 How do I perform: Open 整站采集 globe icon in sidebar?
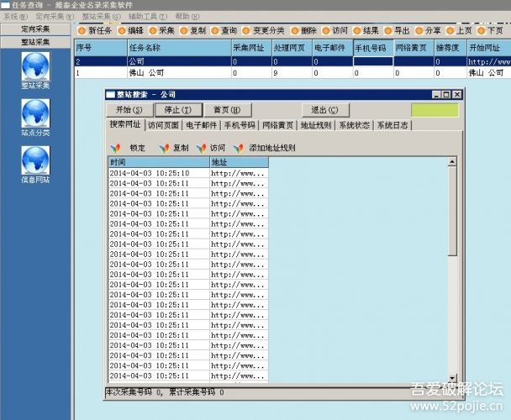35,66
